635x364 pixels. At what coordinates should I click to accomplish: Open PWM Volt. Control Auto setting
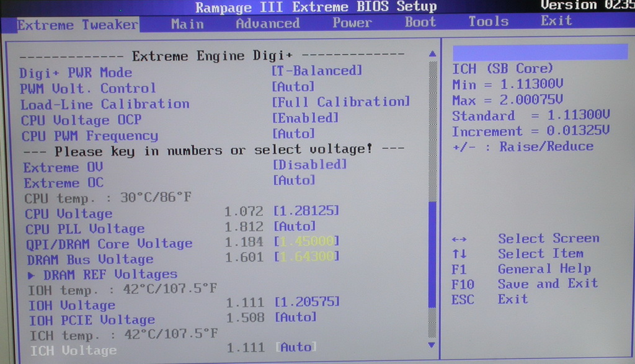pyautogui.click(x=293, y=86)
